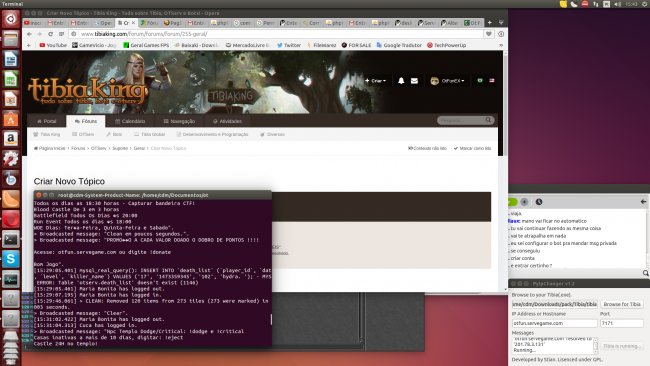Open System Settings from the launcher

11,158
